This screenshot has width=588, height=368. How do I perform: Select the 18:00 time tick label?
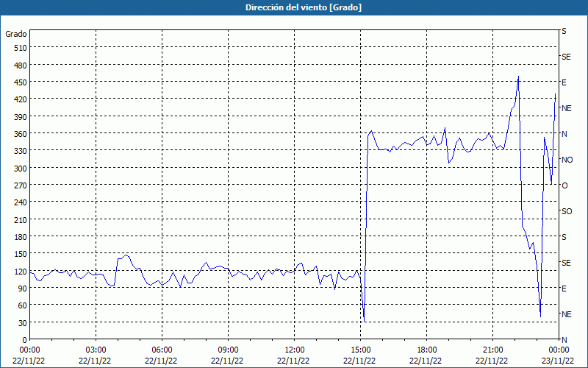[427, 350]
